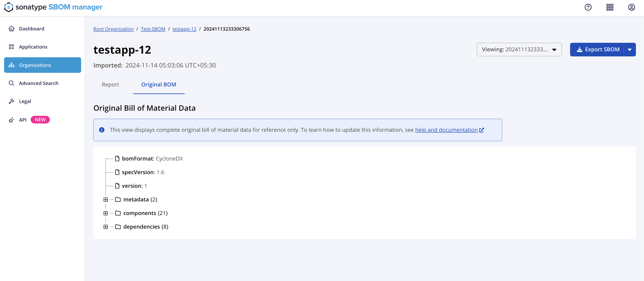The image size is (644, 281).
Task: Select the Original BOM tab
Action: point(159,85)
